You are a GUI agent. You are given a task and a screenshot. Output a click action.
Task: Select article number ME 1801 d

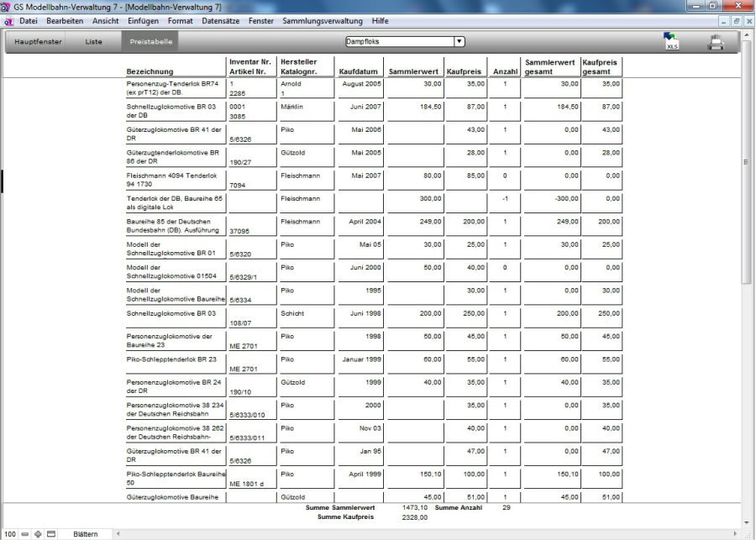click(x=246, y=484)
